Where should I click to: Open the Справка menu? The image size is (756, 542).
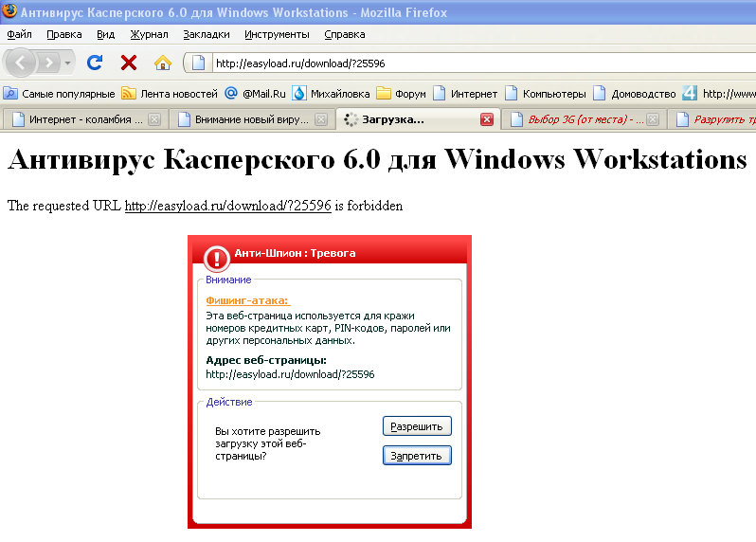point(344,34)
